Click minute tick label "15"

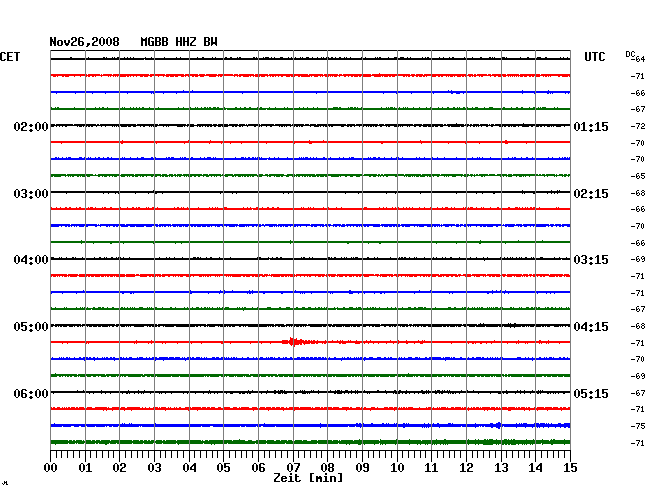[570, 467]
